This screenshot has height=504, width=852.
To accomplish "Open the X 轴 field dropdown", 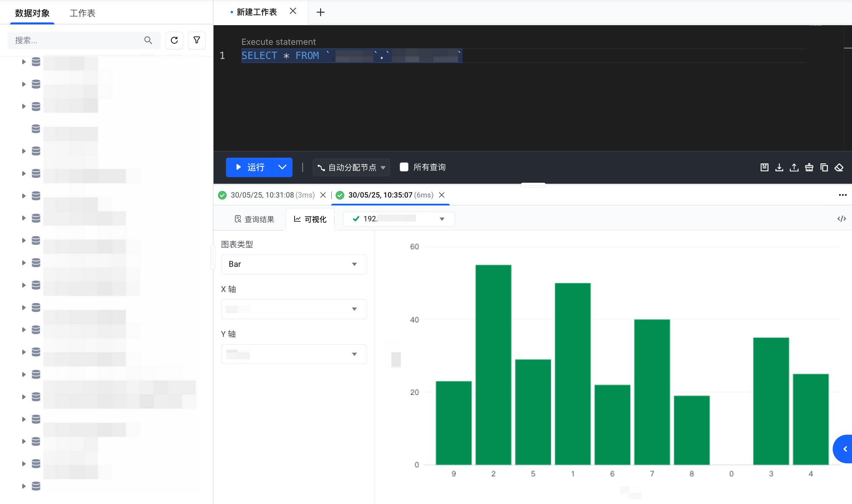I will pos(294,309).
